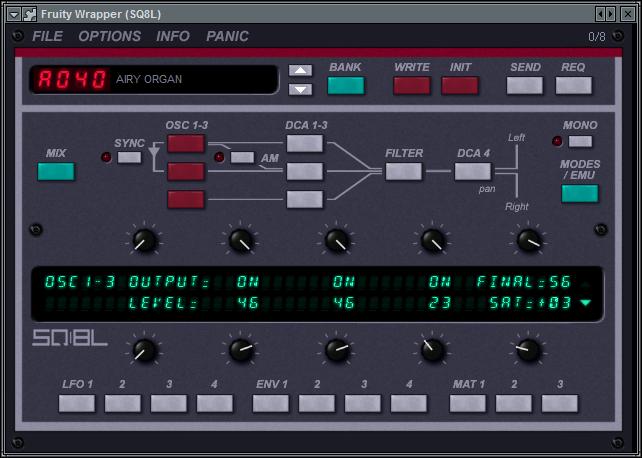Click the upper knob above second ON value
Screen dimensions: 642x458
click(337, 241)
